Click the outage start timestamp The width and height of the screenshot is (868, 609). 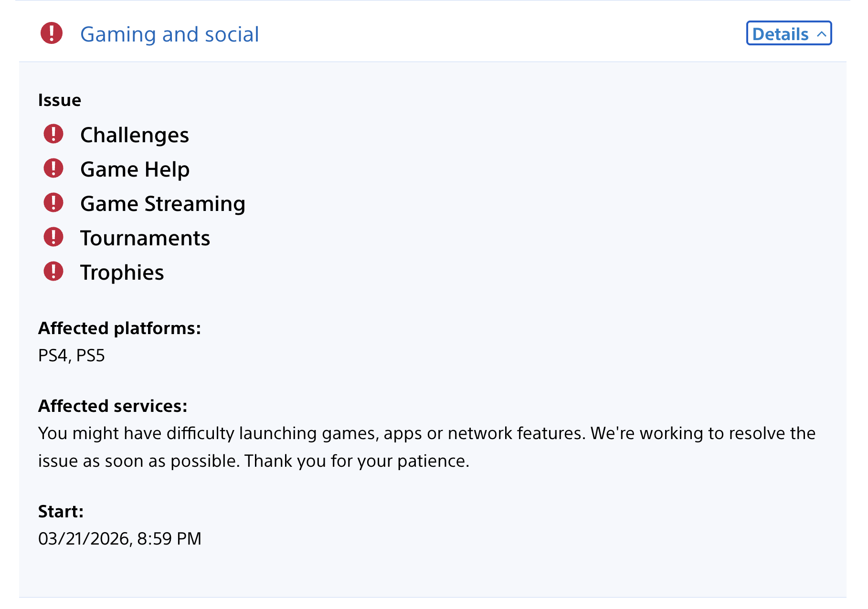(120, 538)
